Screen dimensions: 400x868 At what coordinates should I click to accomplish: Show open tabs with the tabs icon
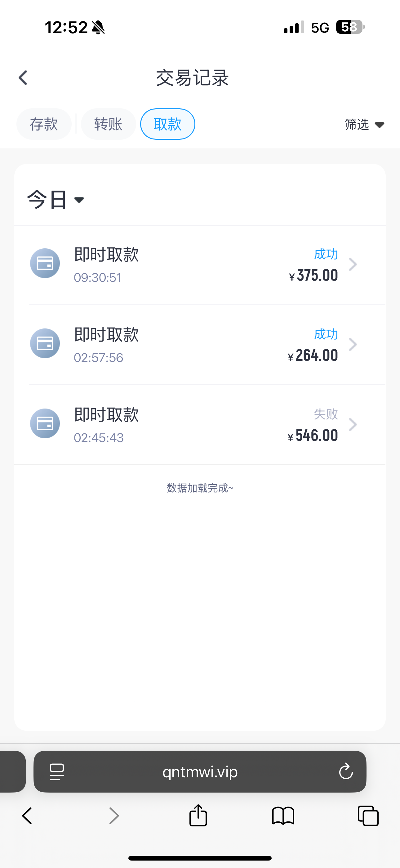[368, 816]
